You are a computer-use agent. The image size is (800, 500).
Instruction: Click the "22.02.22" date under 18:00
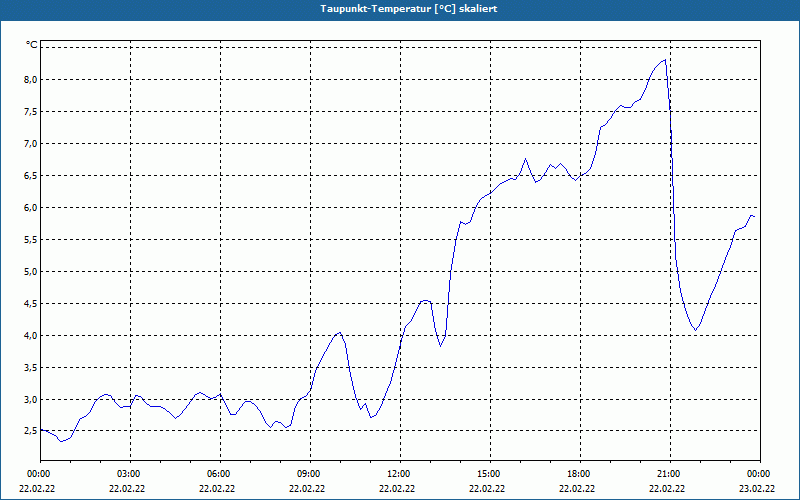(x=578, y=488)
